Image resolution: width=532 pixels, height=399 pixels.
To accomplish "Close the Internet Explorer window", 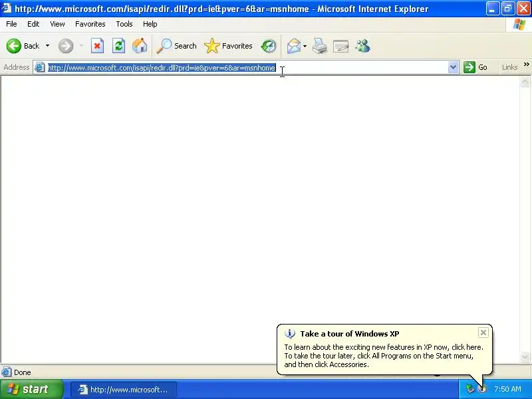I will (x=523, y=9).
